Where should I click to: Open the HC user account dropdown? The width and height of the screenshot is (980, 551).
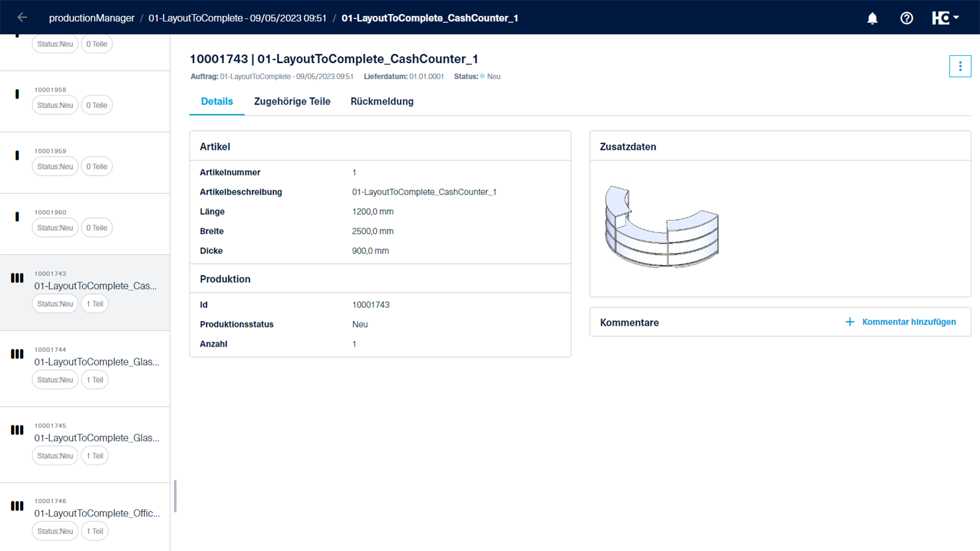click(x=945, y=18)
